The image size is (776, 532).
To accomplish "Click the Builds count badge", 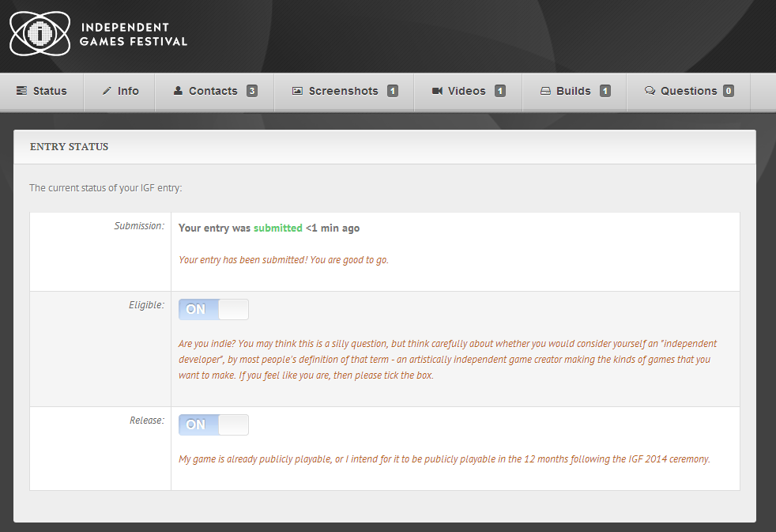I will [x=605, y=91].
